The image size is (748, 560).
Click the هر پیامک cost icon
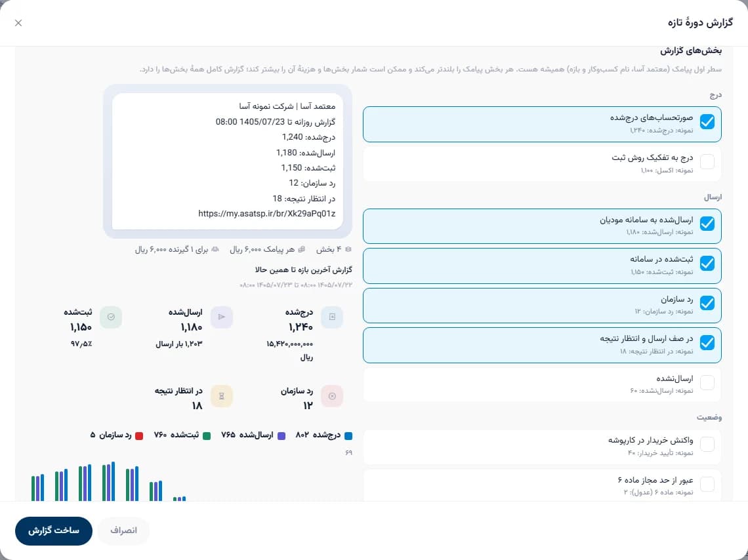301,249
